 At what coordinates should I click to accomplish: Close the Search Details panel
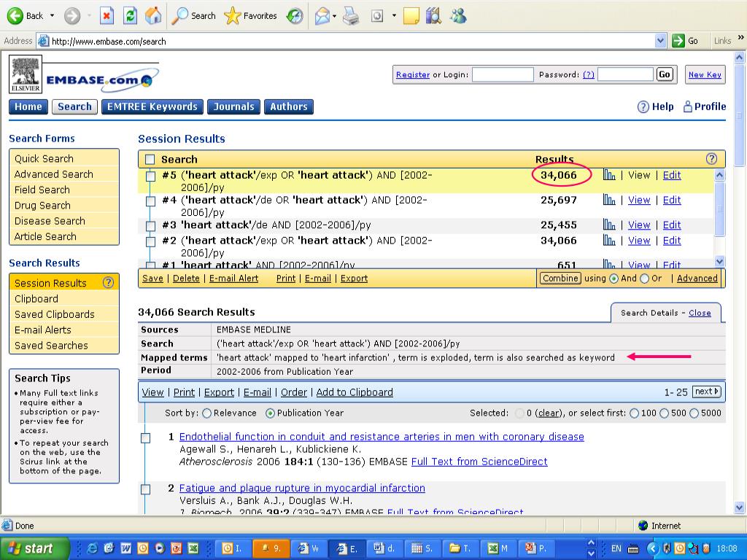[700, 313]
